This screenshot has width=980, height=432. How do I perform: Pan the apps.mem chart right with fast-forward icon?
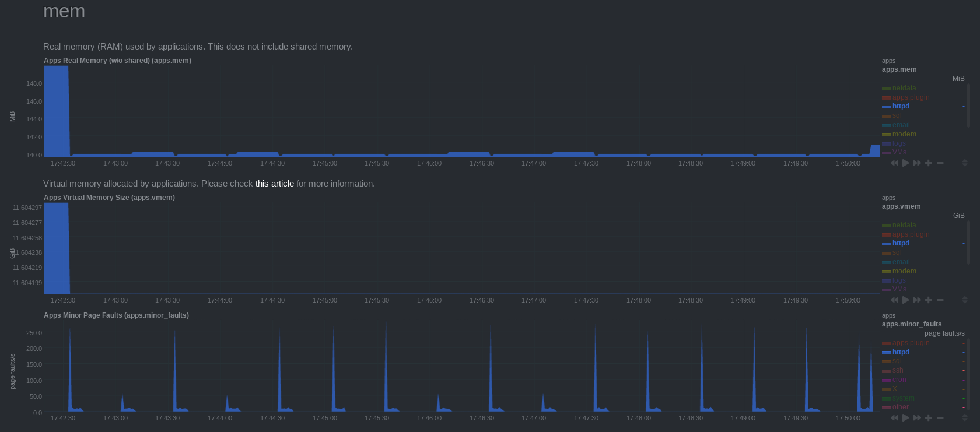click(917, 163)
